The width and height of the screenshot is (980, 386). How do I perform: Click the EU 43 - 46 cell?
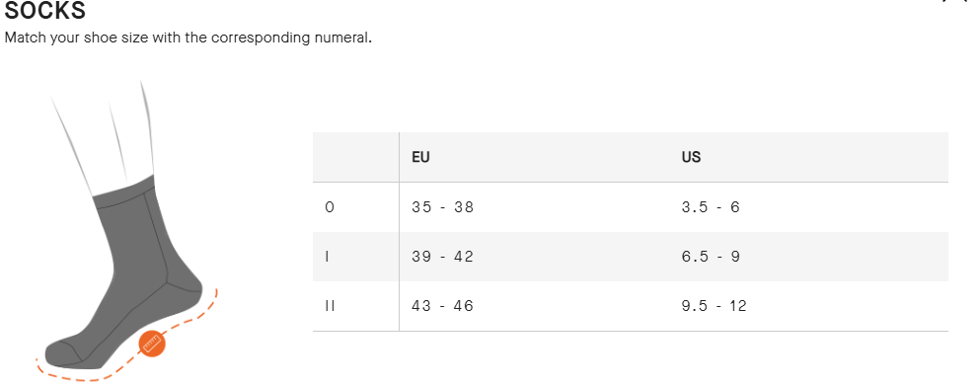click(x=442, y=306)
